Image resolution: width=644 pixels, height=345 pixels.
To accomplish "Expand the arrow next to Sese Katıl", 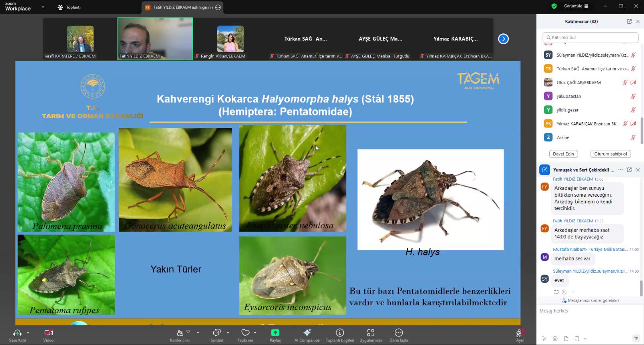I will (28, 333).
